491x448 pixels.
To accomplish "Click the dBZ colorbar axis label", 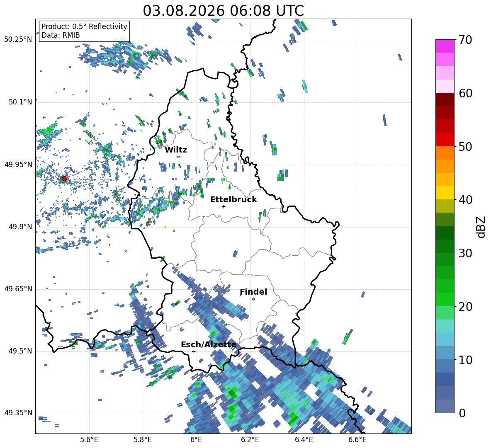I will 481,227.
